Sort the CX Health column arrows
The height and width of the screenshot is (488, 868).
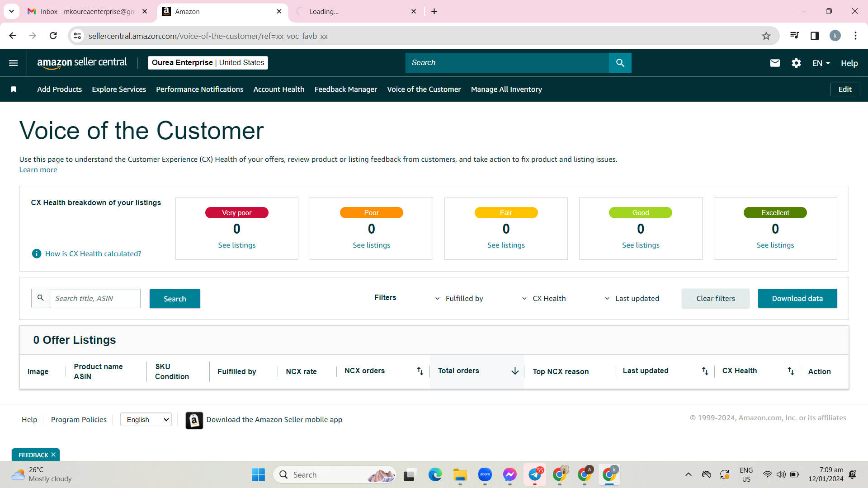click(x=791, y=371)
